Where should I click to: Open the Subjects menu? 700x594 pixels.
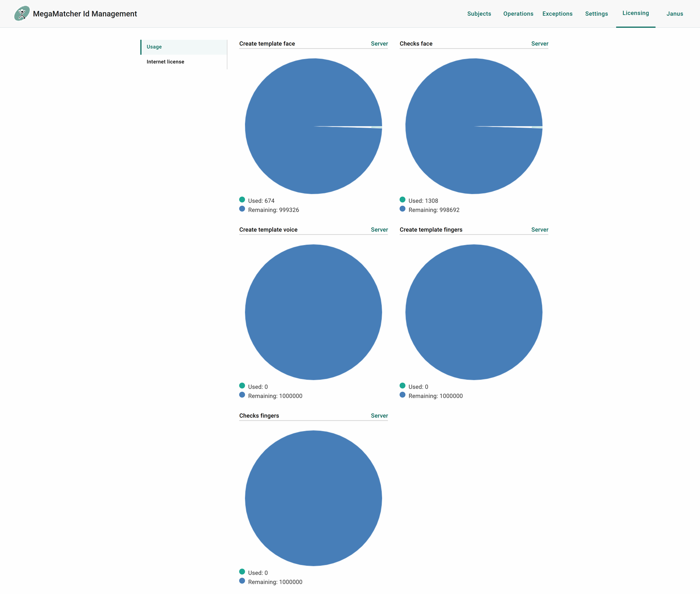(479, 14)
